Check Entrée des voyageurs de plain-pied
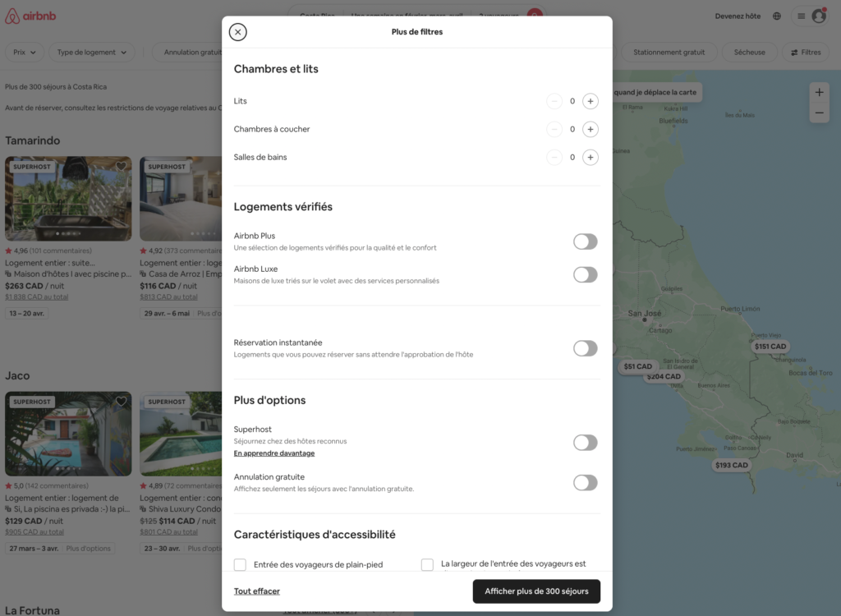This screenshot has height=616, width=841. pyautogui.click(x=240, y=564)
